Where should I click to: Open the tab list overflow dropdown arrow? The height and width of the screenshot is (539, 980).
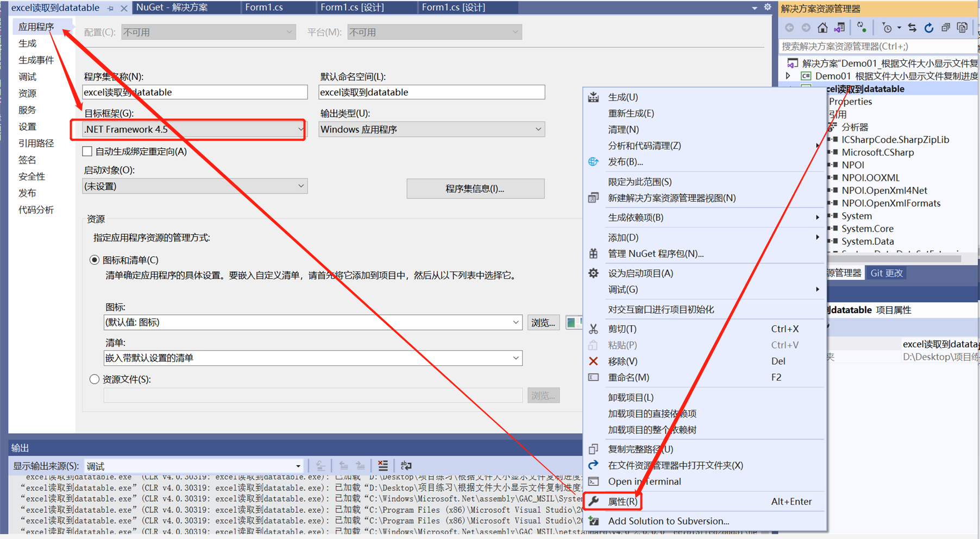point(755,8)
